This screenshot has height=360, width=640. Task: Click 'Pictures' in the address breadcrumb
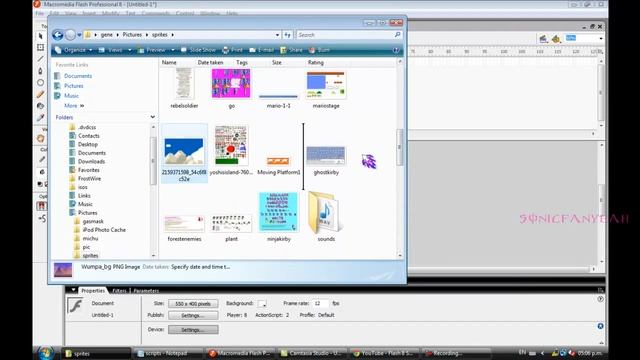pyautogui.click(x=132, y=35)
